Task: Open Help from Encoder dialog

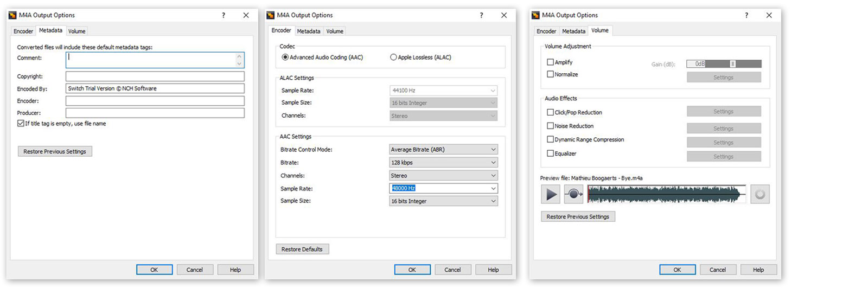Action: 493,270
